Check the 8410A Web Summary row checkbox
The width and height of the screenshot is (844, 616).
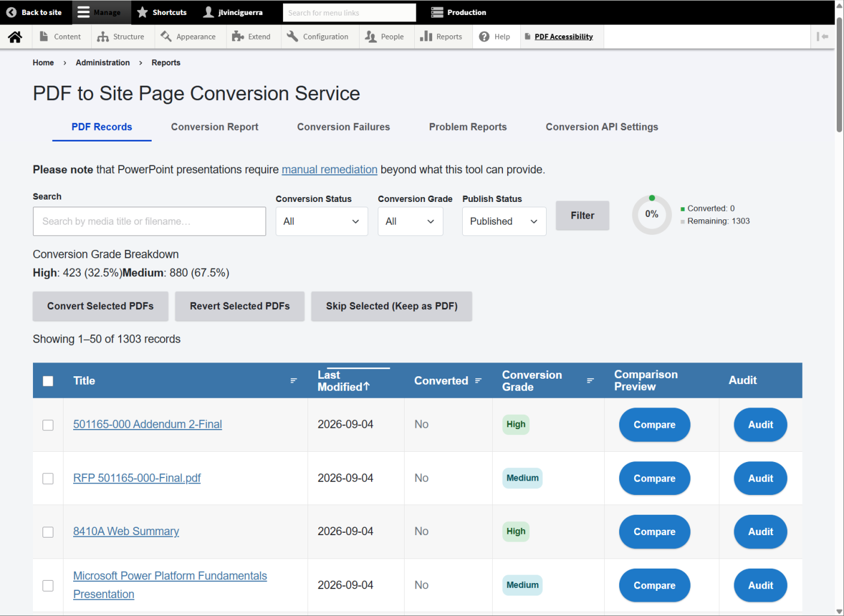48,532
